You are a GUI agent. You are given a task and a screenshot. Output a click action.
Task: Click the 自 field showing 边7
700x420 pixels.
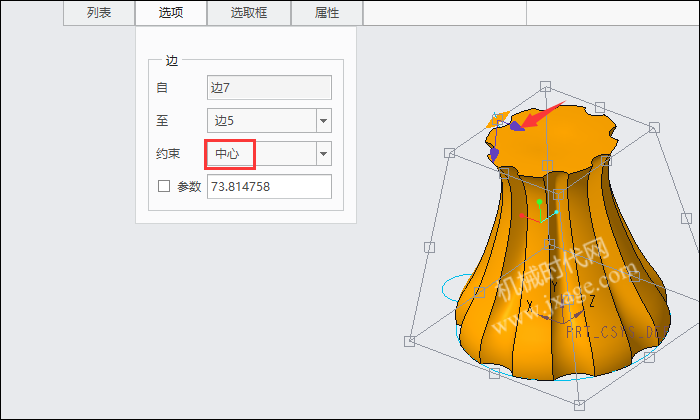tap(269, 87)
